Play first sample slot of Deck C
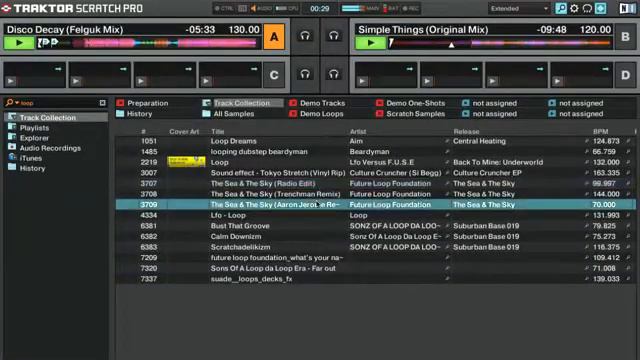This screenshot has width=640, height=360. click(x=11, y=81)
